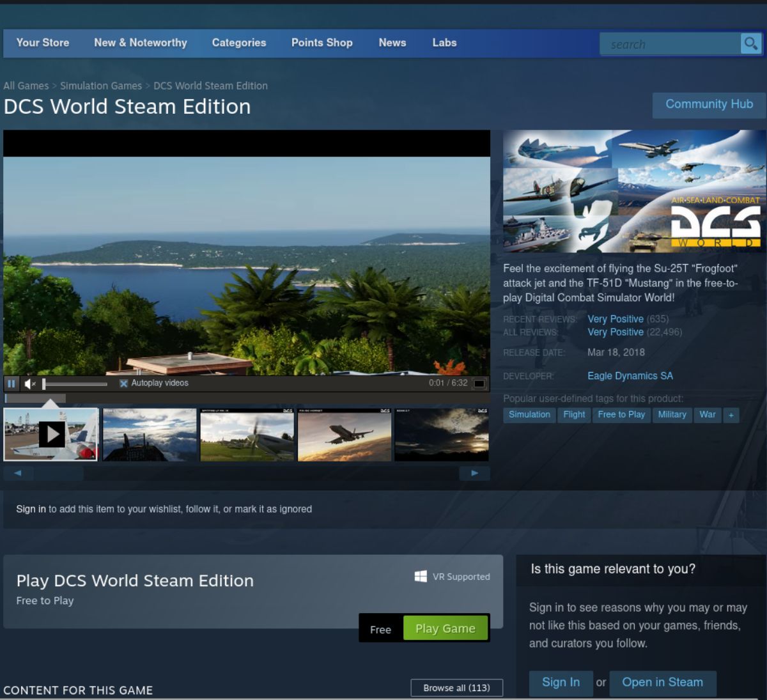Viewport: 767px width, 700px height.
Task: Click the Windows platform icon
Action: tap(421, 577)
